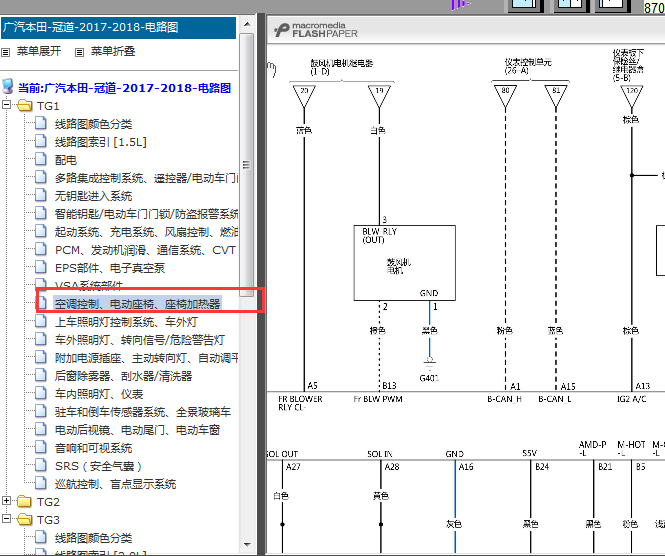Click the Macromedia FlashPaper logo

pyautogui.click(x=316, y=30)
